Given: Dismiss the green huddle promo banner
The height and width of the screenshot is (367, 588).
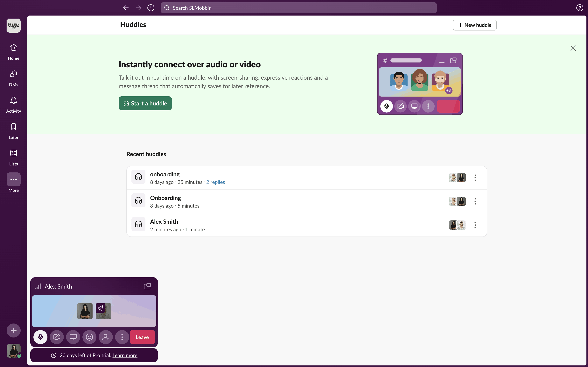Looking at the screenshot, I should pos(573,48).
